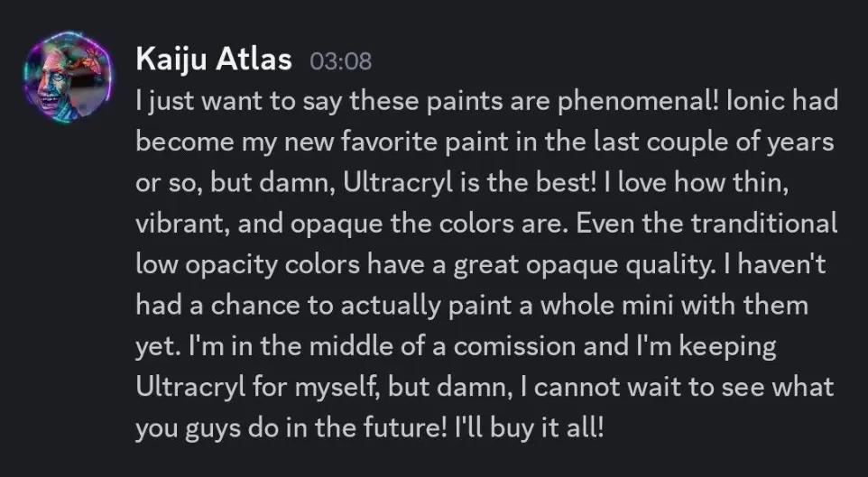Click "Ultracryl" in the third line

(x=363, y=182)
